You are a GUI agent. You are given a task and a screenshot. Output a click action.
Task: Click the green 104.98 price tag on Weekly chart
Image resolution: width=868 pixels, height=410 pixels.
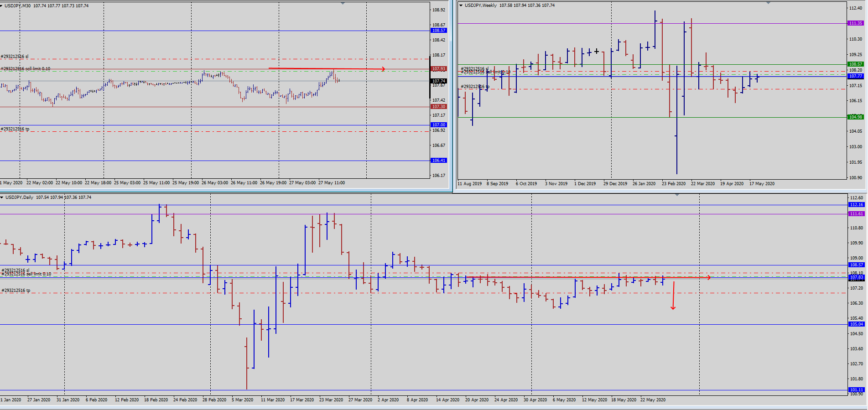pyautogui.click(x=855, y=117)
